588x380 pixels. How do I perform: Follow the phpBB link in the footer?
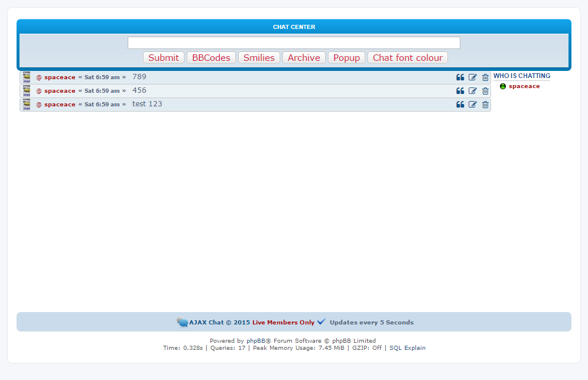[256, 340]
